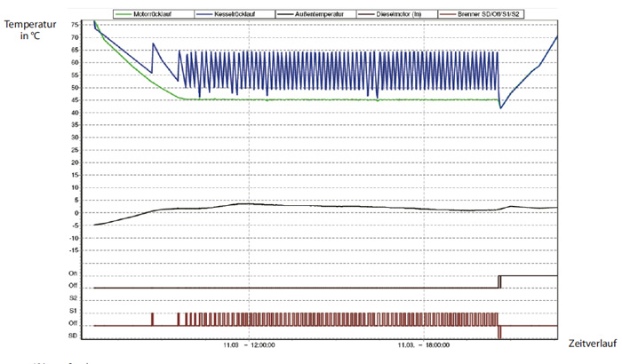Select the '11.03 - 12:00:00' time tick label
622x364 pixels.
click(250, 344)
